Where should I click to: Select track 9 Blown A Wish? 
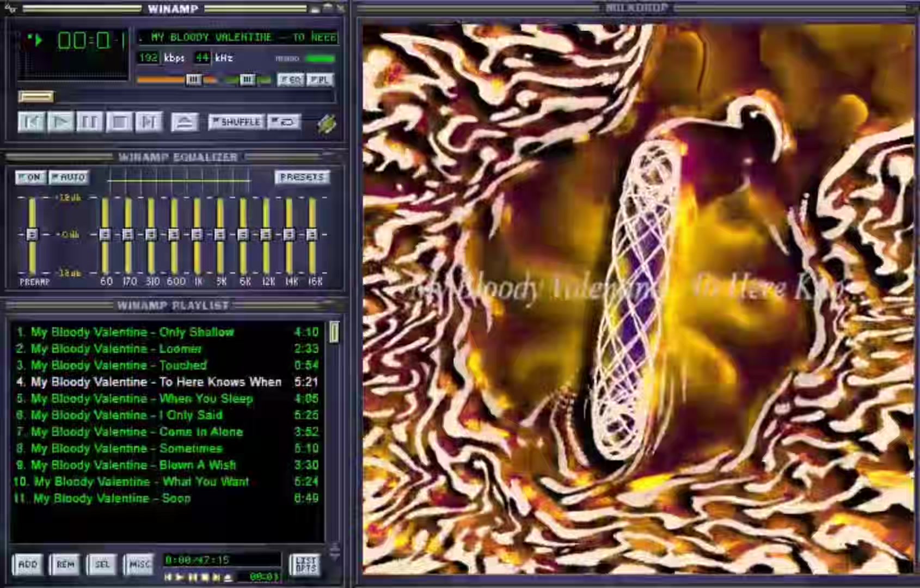click(167, 465)
